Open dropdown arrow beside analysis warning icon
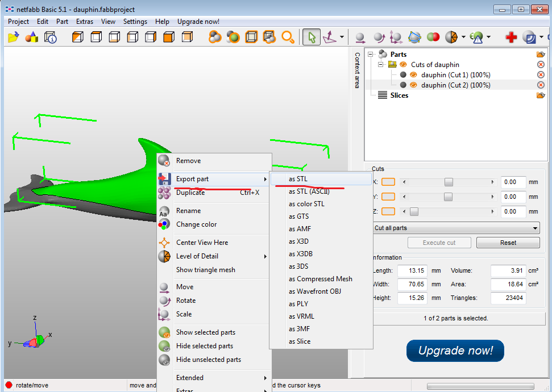The image size is (552, 392). [x=489, y=37]
